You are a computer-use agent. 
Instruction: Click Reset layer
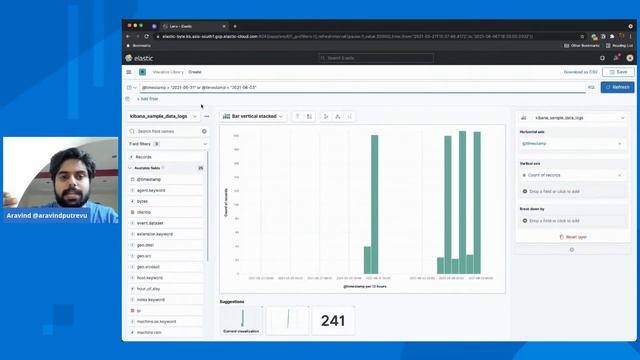[x=573, y=237]
